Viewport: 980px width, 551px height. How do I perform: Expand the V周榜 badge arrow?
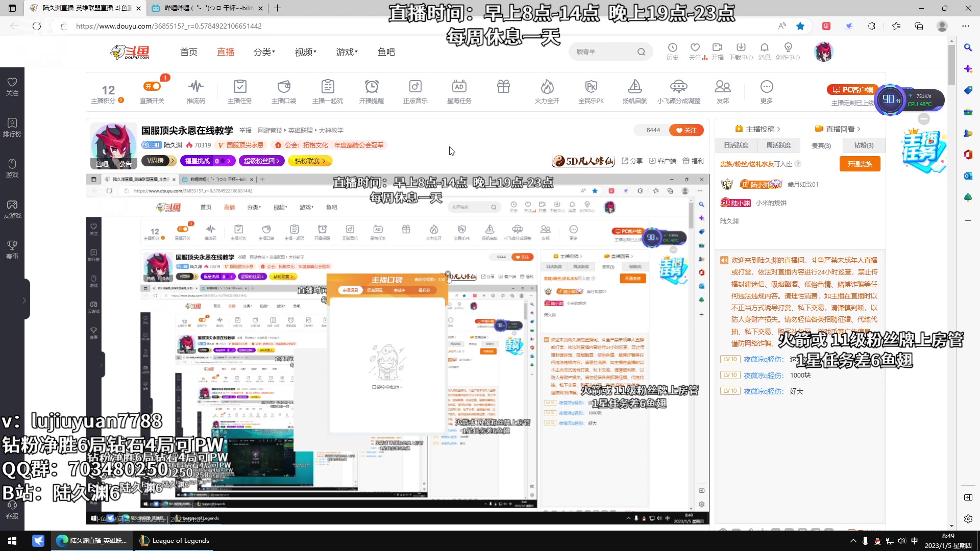(x=173, y=161)
